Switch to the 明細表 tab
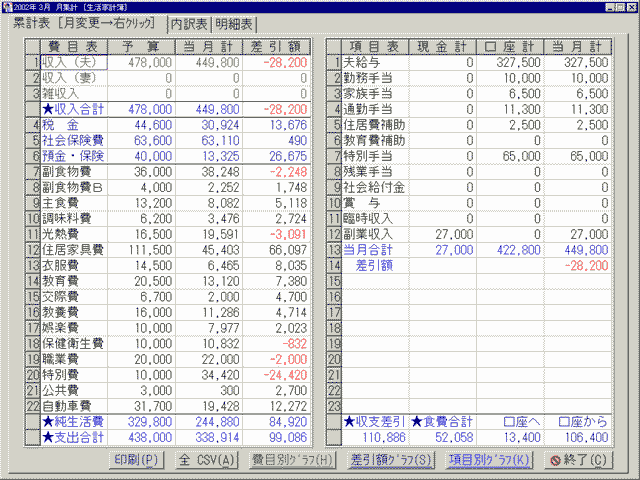This screenshot has width=640, height=480. click(x=234, y=24)
